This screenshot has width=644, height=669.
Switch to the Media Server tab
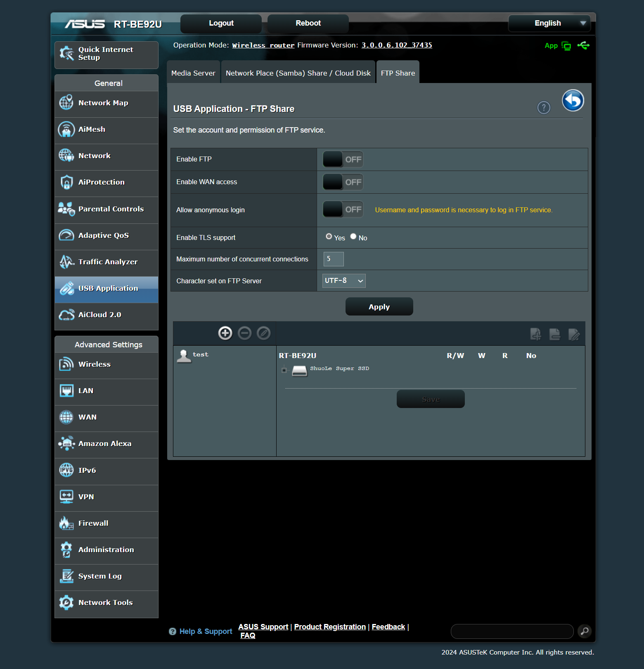[193, 73]
